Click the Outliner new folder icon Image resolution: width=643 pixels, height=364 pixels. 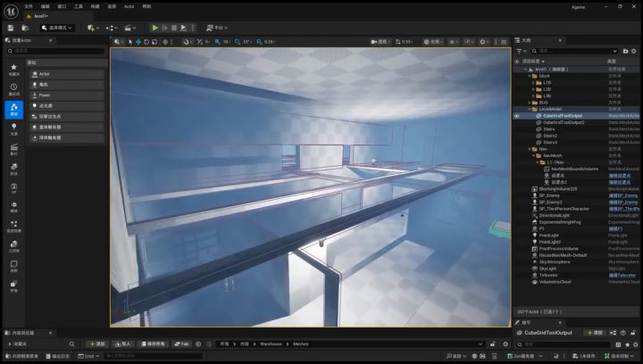[625, 51]
